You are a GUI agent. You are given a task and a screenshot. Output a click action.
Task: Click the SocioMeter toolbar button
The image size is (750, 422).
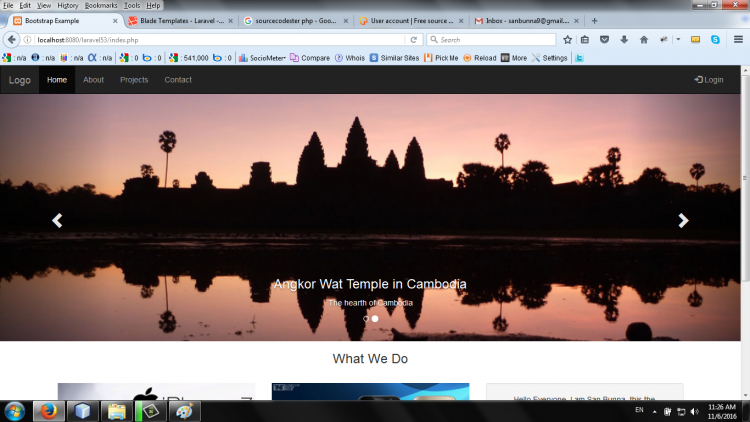[x=262, y=58]
